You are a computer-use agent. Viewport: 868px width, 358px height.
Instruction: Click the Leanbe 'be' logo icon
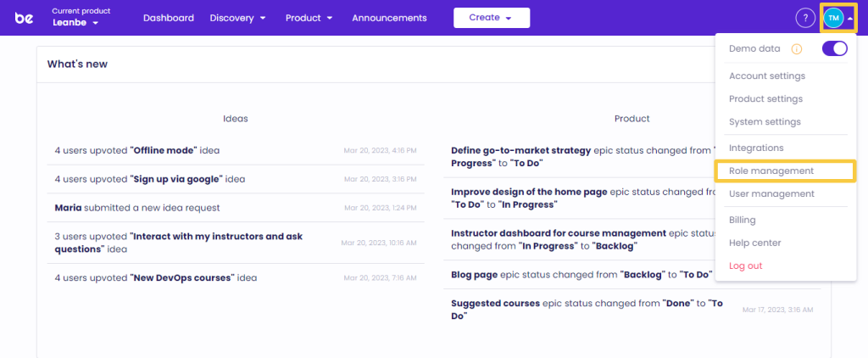point(24,18)
